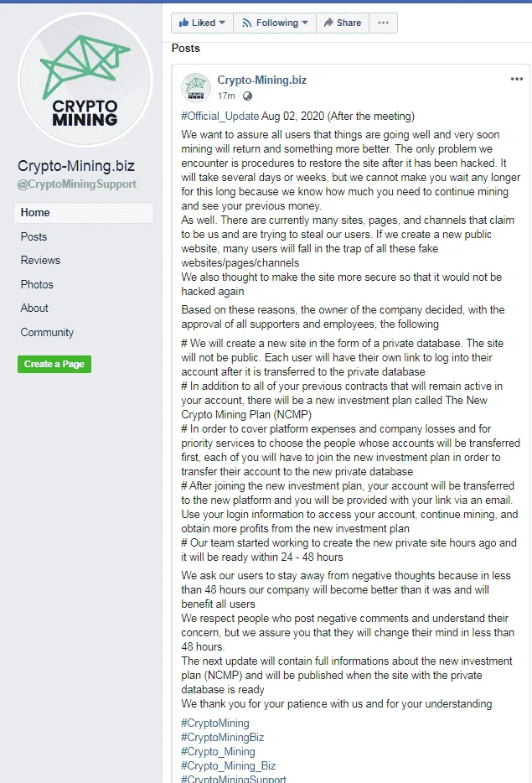Click the public globe privacy icon

(x=247, y=96)
